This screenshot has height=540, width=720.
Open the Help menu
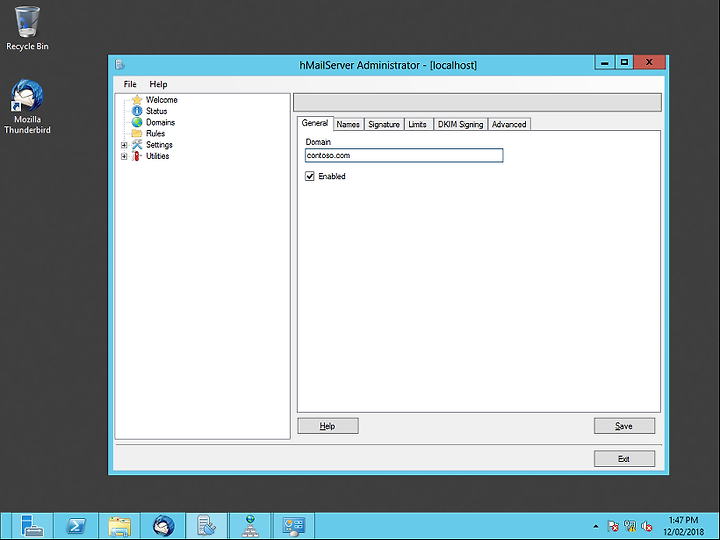point(158,84)
